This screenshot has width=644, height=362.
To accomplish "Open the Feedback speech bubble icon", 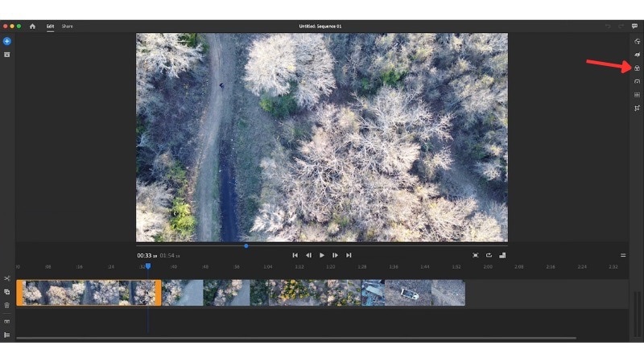I will [634, 27].
